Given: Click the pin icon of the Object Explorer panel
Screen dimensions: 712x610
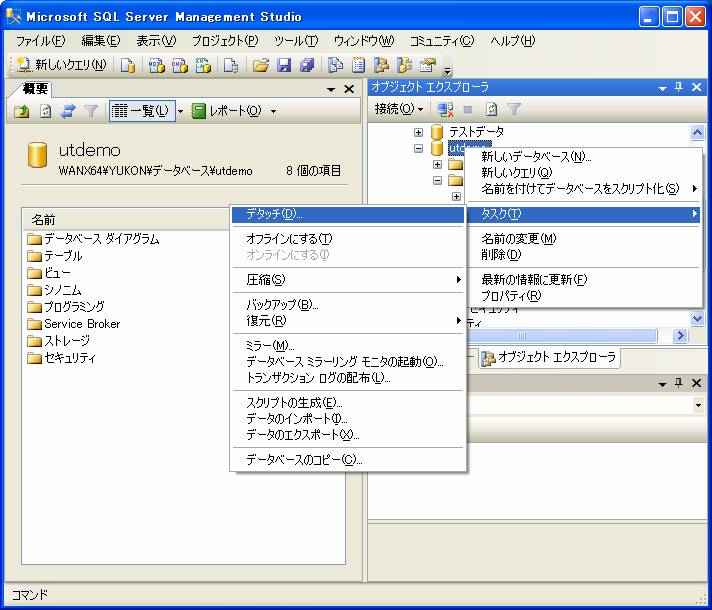Looking at the screenshot, I should 678,88.
